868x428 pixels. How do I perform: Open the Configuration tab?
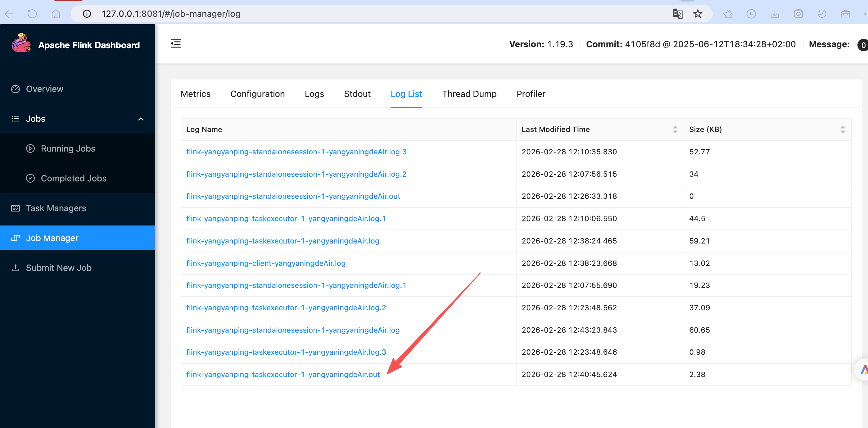(257, 94)
